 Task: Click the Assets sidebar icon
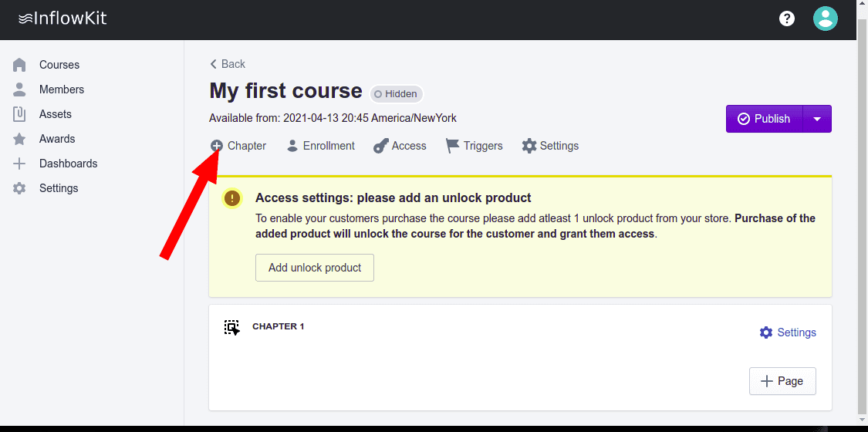pyautogui.click(x=20, y=114)
